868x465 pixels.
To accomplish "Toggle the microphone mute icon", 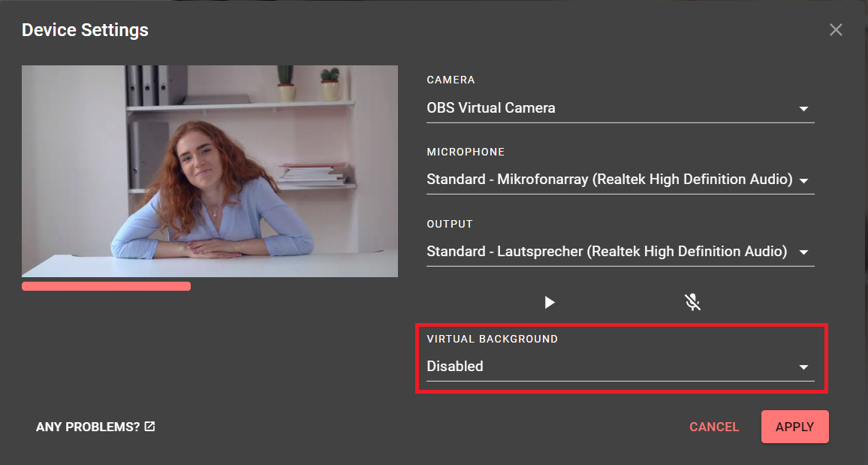I will 692,302.
